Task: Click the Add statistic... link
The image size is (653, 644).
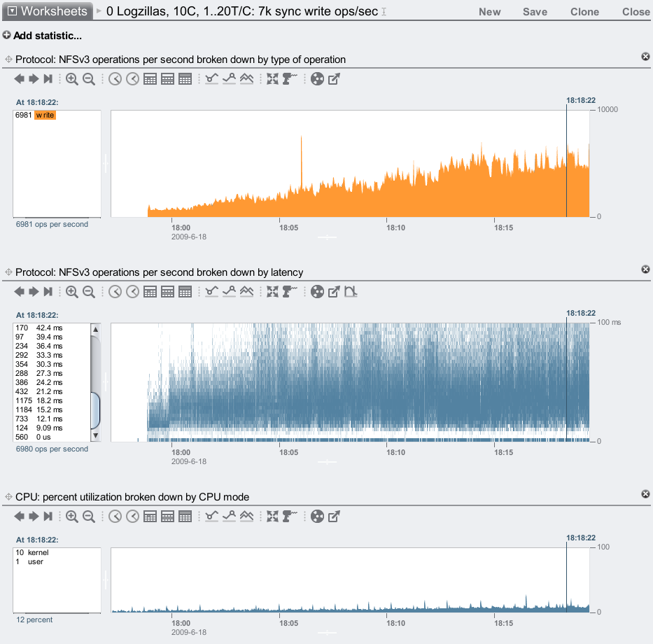Action: coord(42,36)
